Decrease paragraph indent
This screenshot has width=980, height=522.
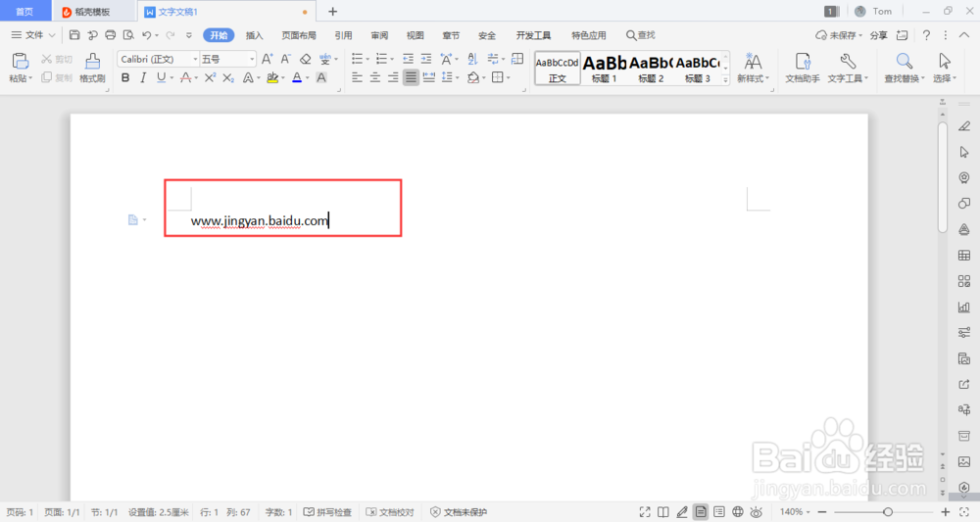[x=408, y=59]
